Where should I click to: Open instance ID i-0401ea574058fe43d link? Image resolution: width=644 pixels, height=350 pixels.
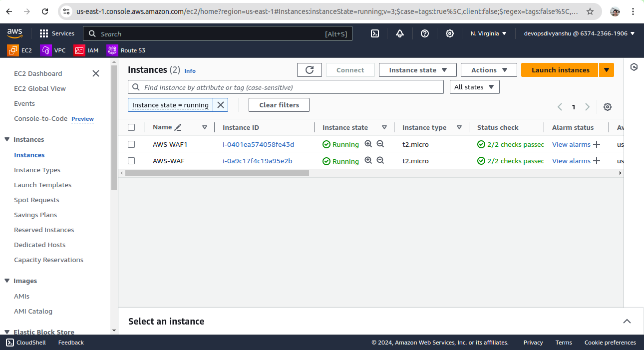pos(258,144)
